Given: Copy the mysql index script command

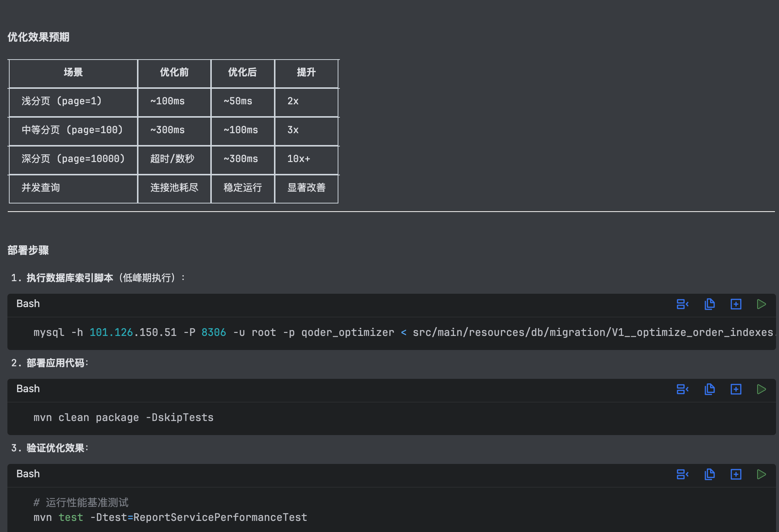Looking at the screenshot, I should (709, 304).
